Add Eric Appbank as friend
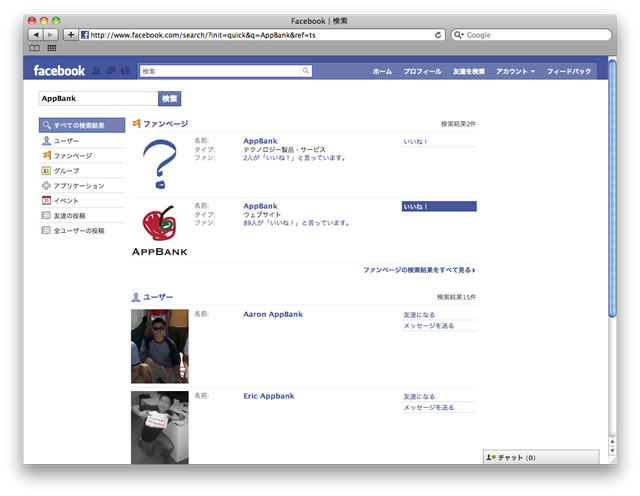This screenshot has width=640, height=496. [x=419, y=396]
